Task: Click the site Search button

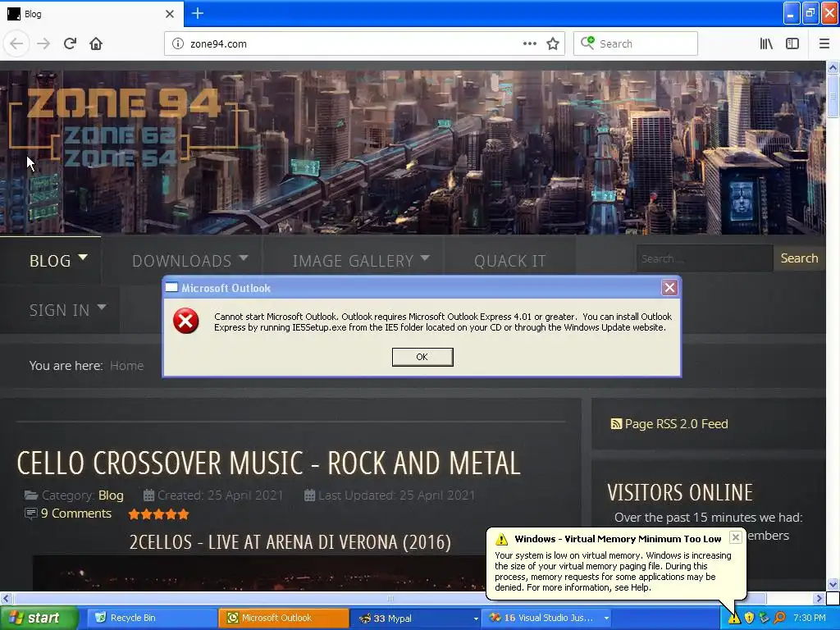Action: click(799, 258)
